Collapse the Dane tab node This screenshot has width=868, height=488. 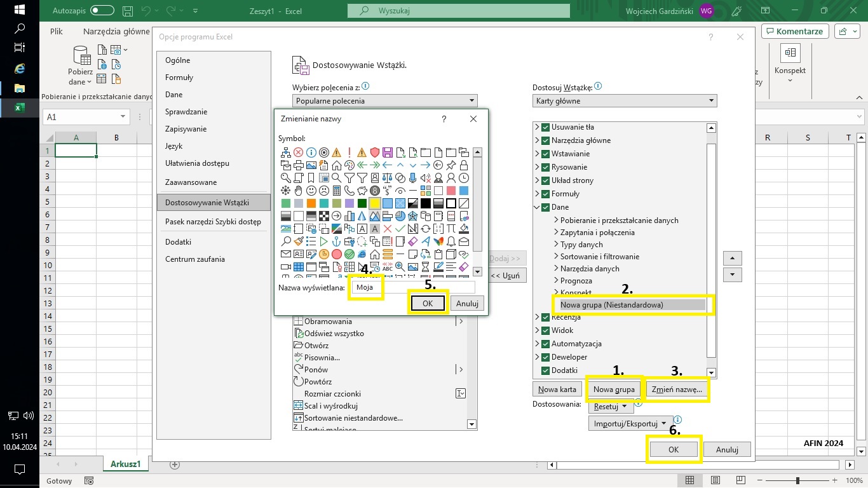(537, 207)
